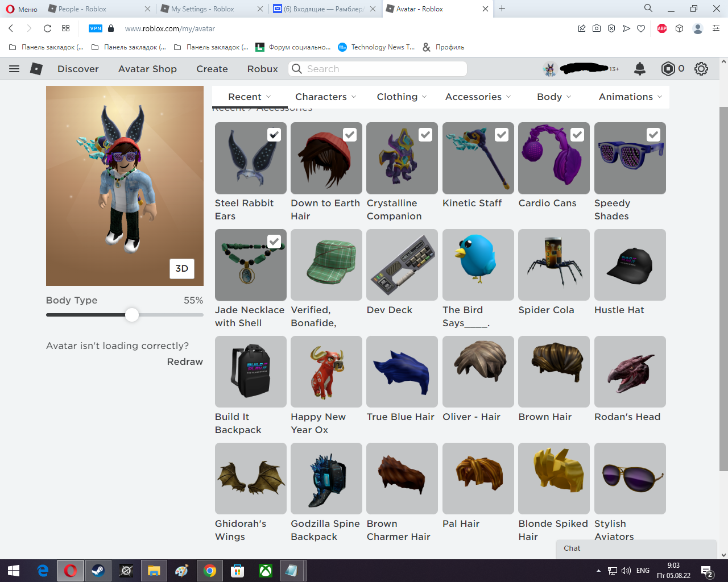Click the Body Type slider handle

click(x=132, y=315)
